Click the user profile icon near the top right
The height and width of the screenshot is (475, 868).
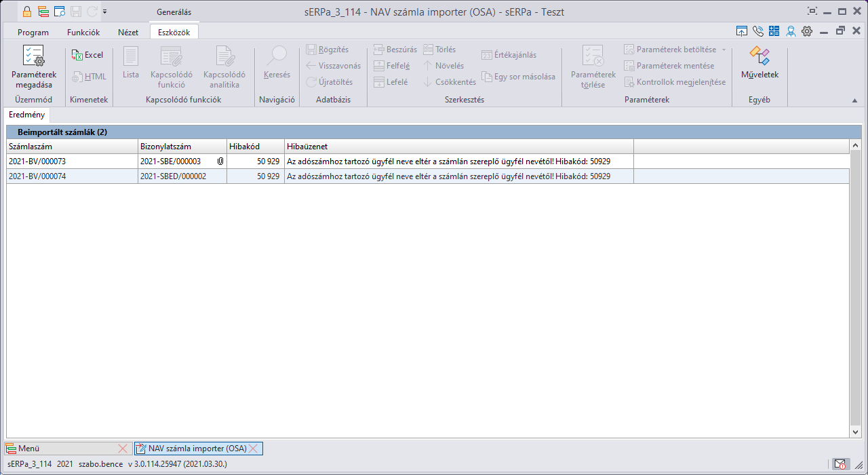pos(791,31)
